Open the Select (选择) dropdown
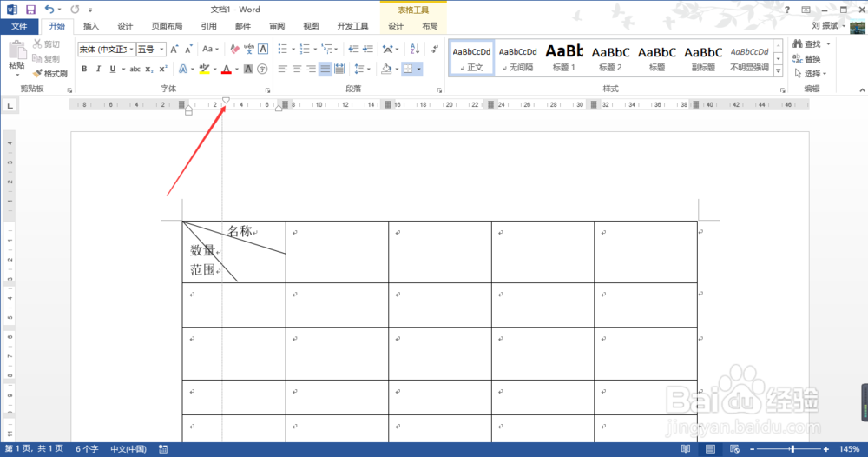The image size is (868, 457). 809,73
